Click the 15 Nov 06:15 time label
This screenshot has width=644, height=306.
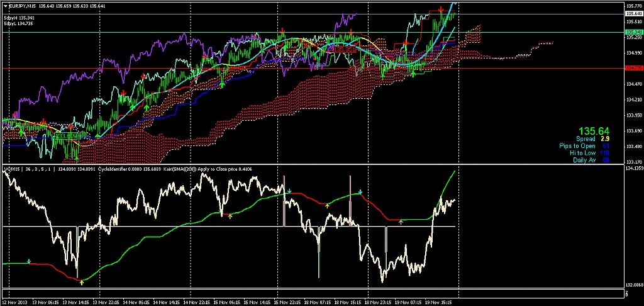point(226,303)
